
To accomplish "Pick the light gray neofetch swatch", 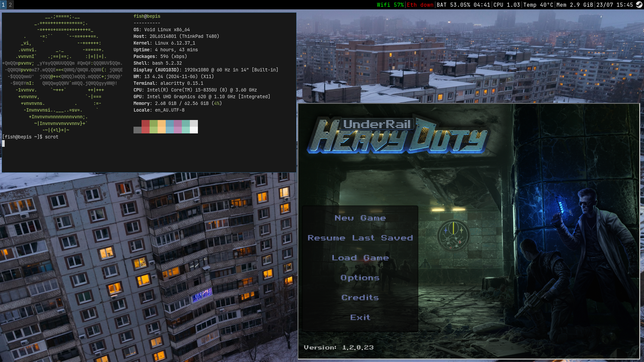I will pos(194,123).
